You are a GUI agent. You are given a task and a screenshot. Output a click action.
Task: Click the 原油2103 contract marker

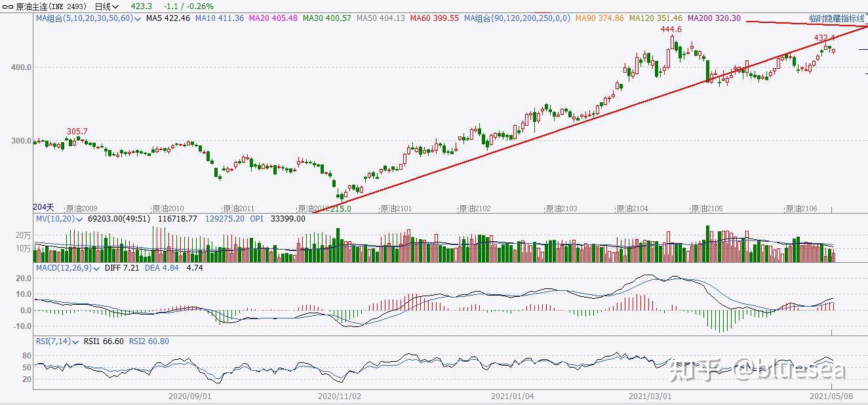pyautogui.click(x=561, y=208)
